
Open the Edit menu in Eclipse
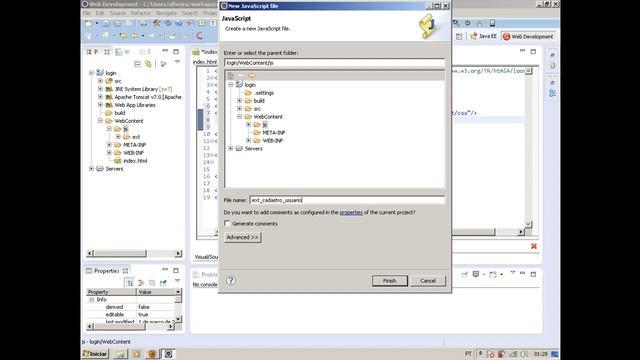point(100,13)
